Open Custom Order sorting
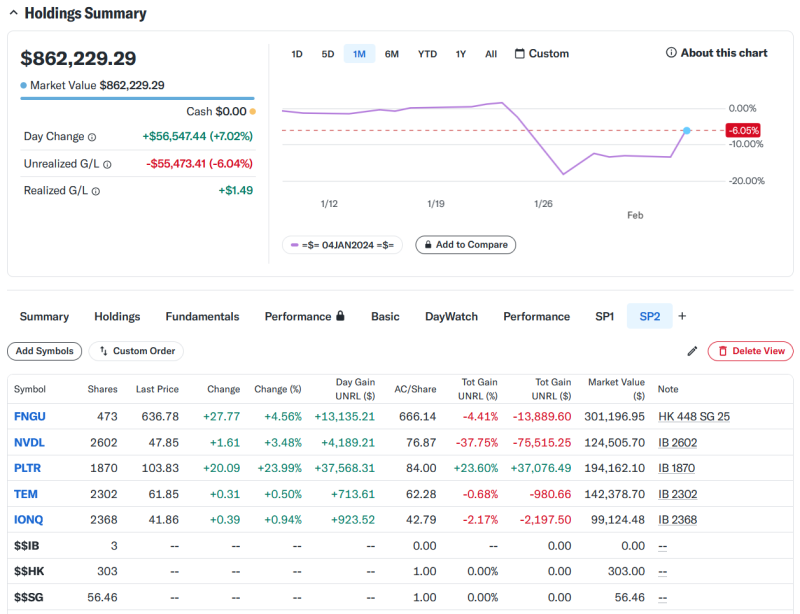800x614 pixels. click(136, 351)
